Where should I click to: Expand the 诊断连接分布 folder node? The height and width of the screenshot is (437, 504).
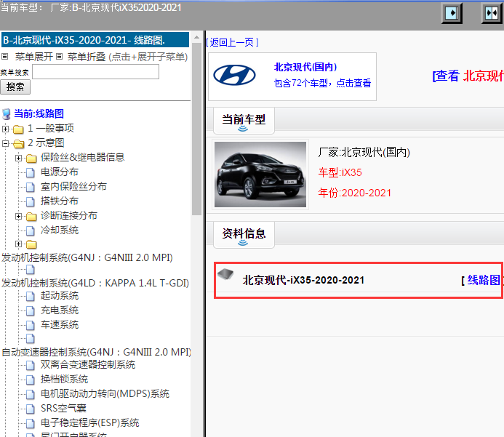(18, 216)
